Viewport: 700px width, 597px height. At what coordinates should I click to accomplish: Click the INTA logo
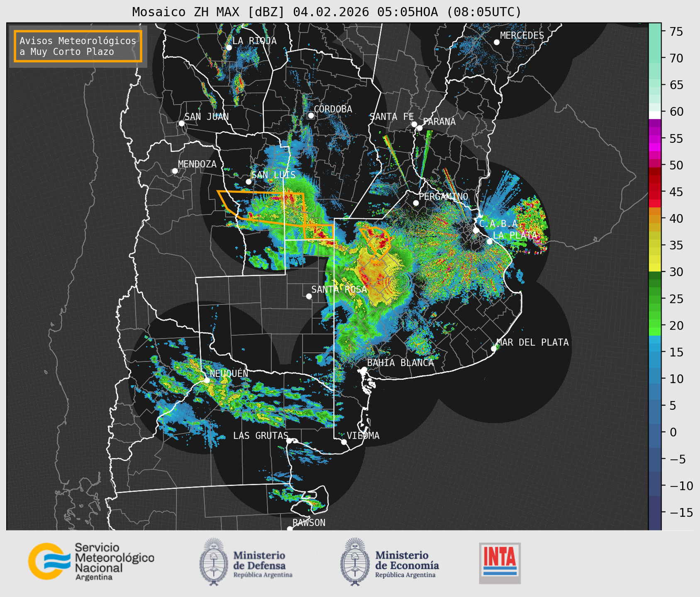(x=500, y=563)
